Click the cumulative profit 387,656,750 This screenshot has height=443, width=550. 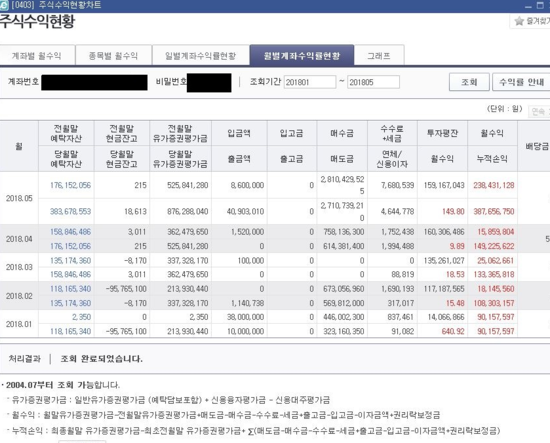pos(494,212)
